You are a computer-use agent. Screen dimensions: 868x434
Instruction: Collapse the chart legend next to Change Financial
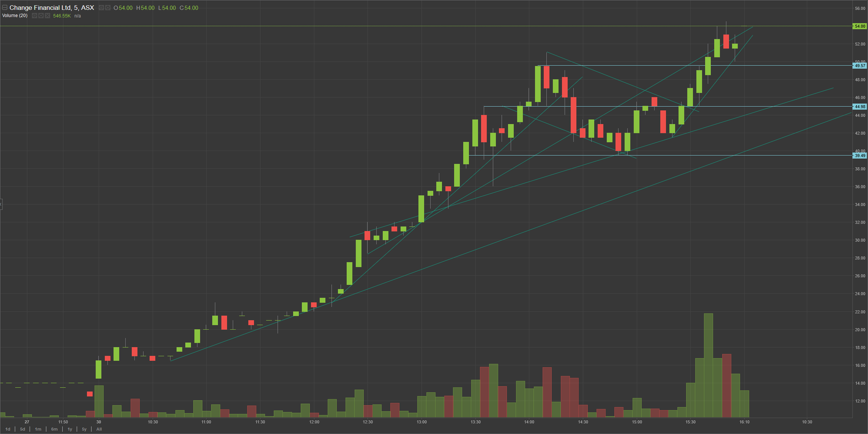[5, 8]
